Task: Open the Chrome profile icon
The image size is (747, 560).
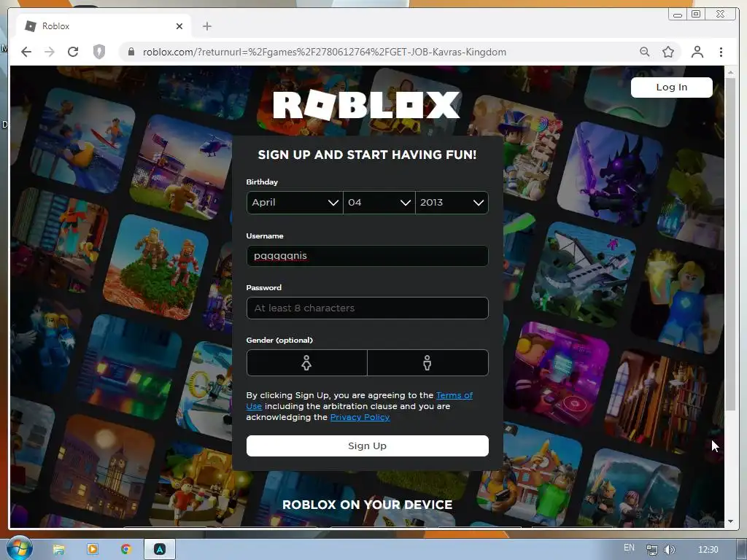Action: 697,52
